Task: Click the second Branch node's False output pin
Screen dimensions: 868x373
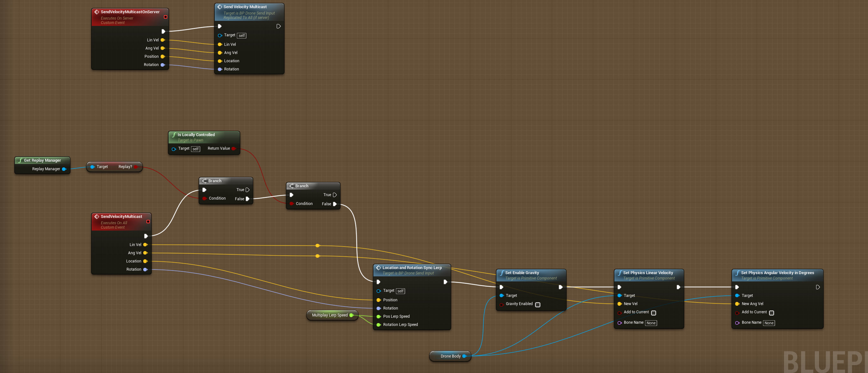Action: 335,204
